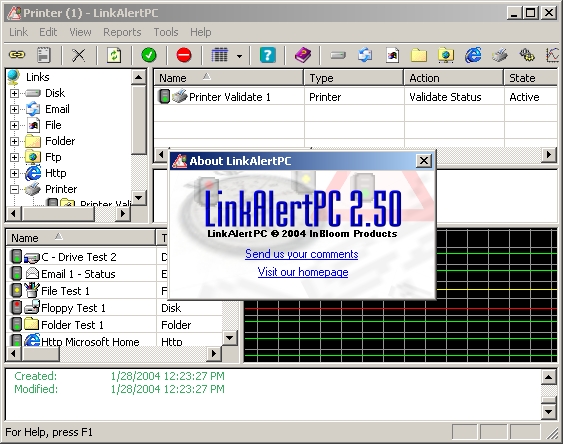Click the notepad properties toolbar icon
The image size is (563, 444).
[44, 55]
